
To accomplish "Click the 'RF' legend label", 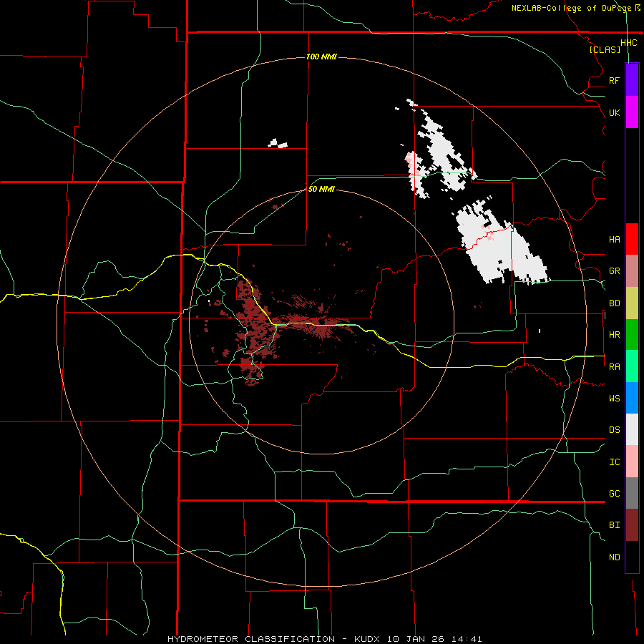I will (614, 80).
